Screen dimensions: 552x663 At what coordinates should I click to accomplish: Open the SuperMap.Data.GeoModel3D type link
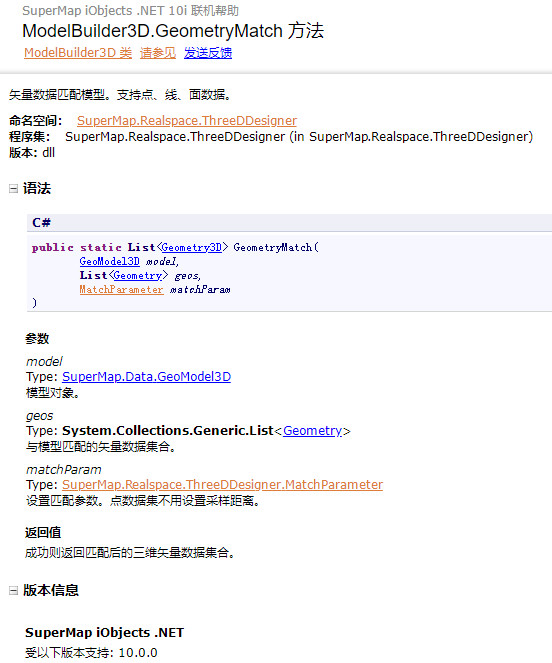click(146, 376)
